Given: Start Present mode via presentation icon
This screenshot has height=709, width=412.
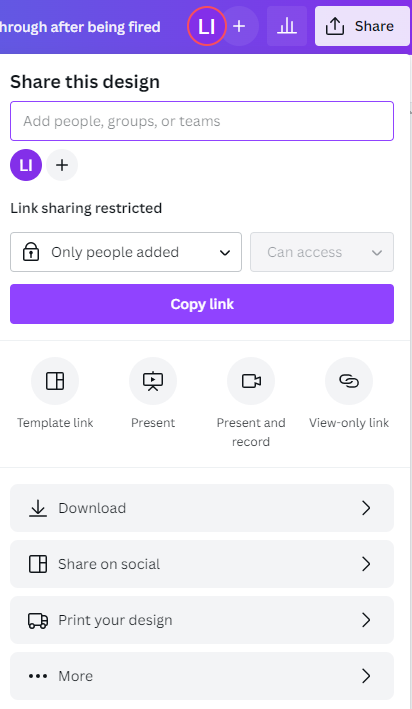Looking at the screenshot, I should (153, 381).
